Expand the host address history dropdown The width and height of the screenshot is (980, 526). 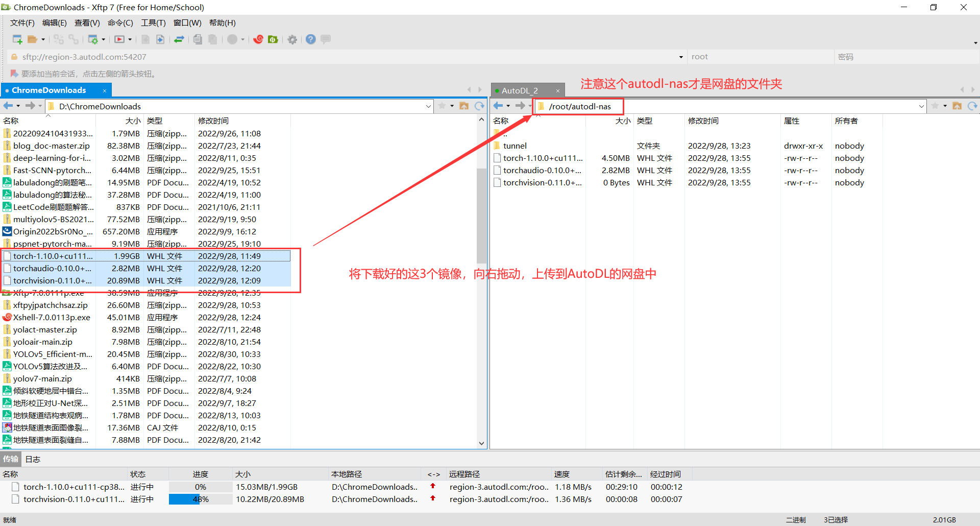point(681,57)
